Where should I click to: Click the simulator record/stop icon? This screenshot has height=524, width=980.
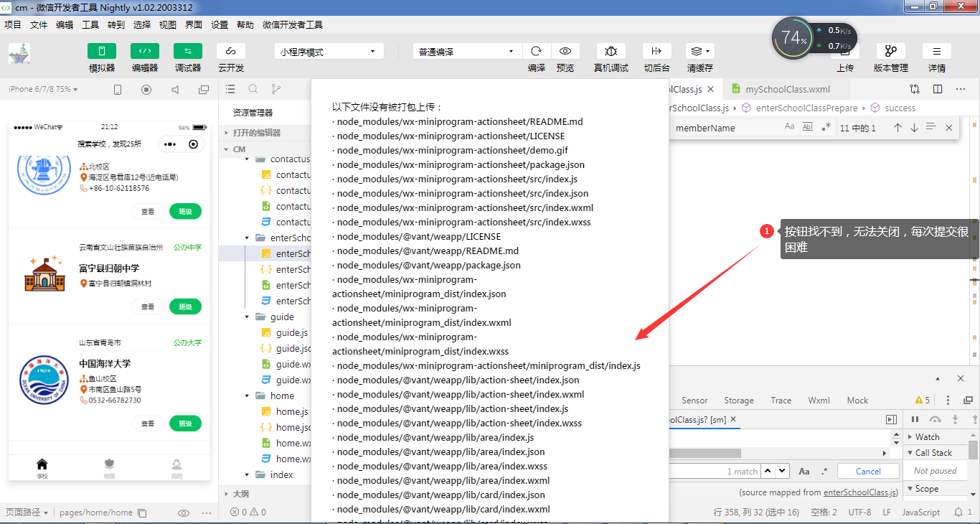point(146,90)
